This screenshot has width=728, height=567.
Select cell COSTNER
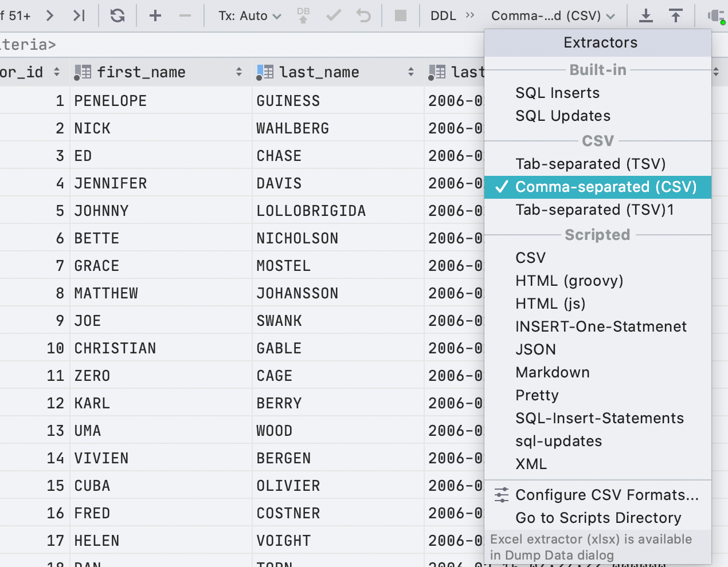(x=338, y=513)
